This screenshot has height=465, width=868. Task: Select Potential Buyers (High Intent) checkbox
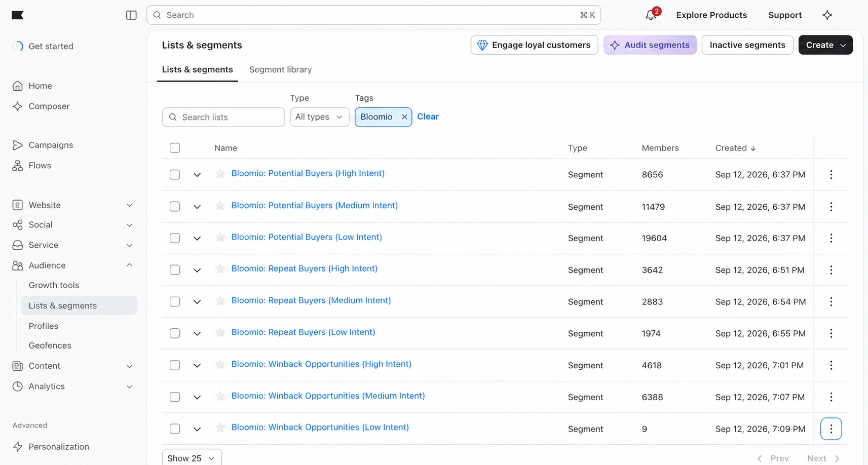175,175
